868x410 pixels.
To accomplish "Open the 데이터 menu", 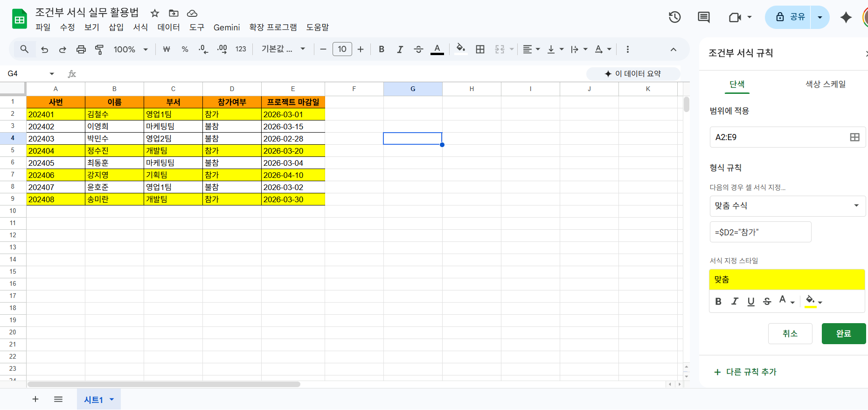I will [x=168, y=28].
